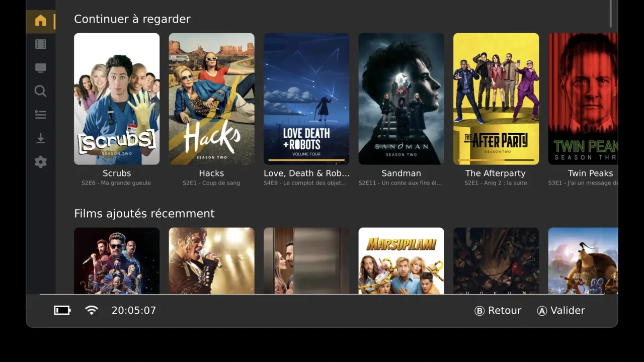
Task: Click the Hacks title text
Action: [211, 173]
